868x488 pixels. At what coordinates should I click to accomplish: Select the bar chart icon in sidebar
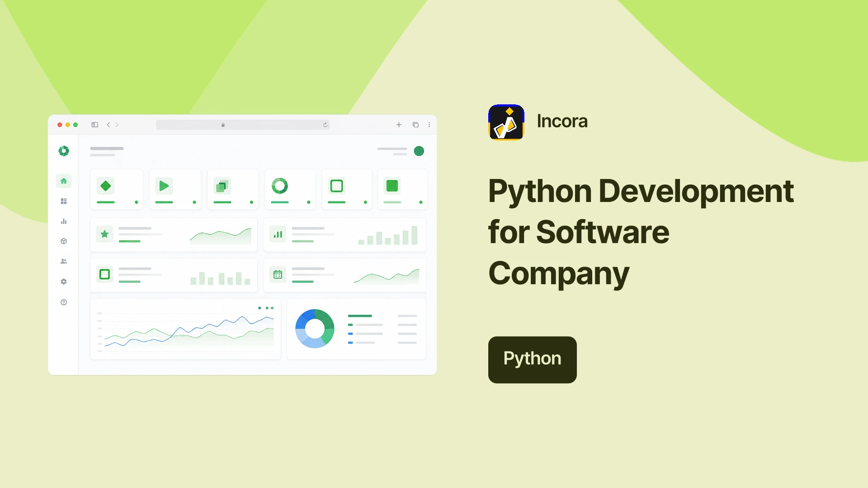pyautogui.click(x=64, y=221)
